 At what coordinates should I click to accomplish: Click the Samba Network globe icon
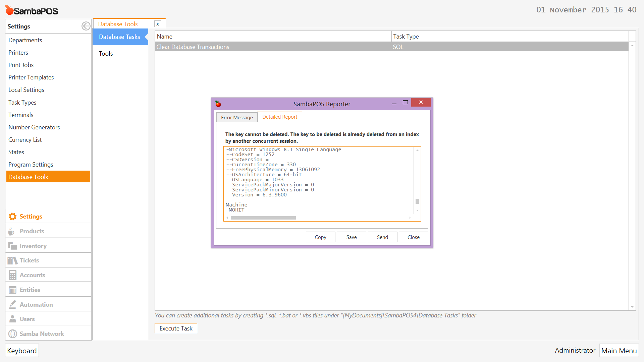coord(12,334)
